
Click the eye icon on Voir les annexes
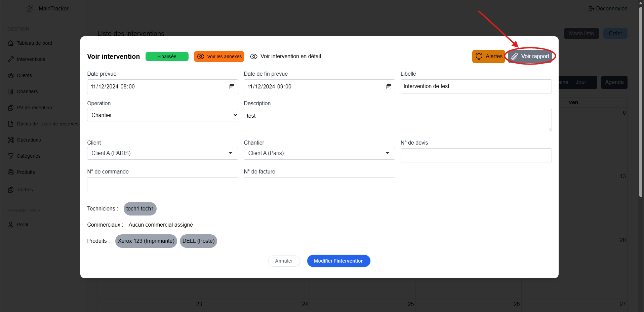[x=201, y=56]
